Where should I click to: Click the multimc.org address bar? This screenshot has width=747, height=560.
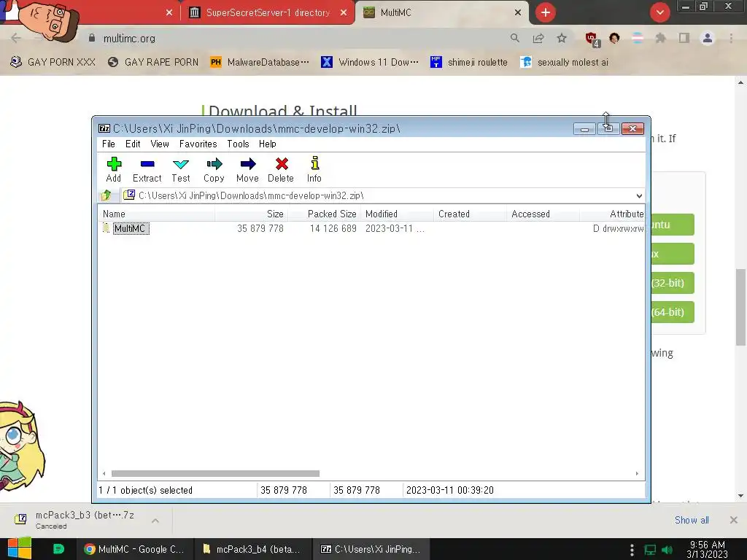pyautogui.click(x=295, y=38)
